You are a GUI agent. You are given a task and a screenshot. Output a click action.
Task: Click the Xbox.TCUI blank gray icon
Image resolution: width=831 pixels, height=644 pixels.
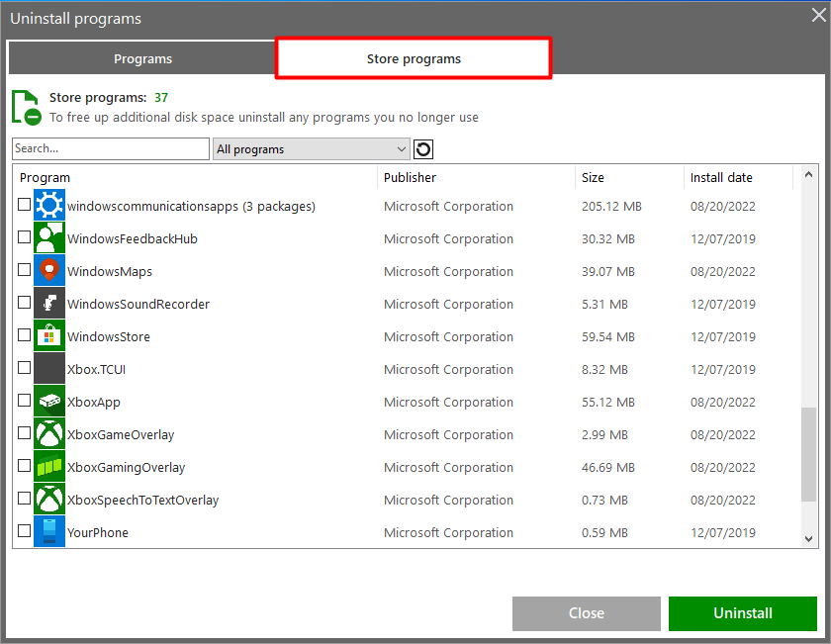point(49,368)
